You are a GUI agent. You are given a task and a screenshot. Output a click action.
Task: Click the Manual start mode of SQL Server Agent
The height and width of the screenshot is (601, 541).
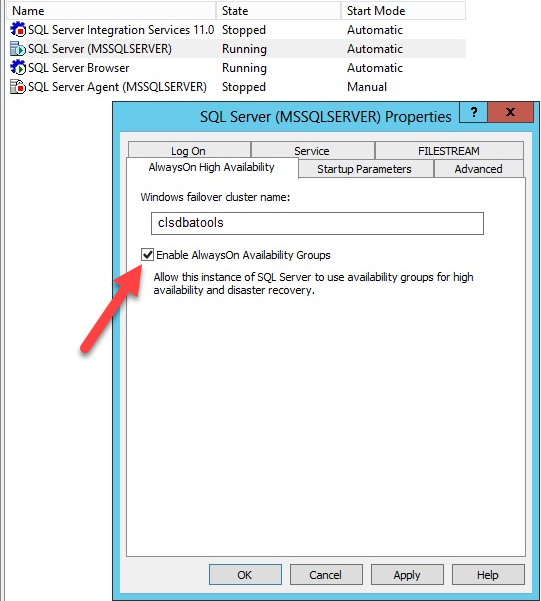(x=367, y=87)
